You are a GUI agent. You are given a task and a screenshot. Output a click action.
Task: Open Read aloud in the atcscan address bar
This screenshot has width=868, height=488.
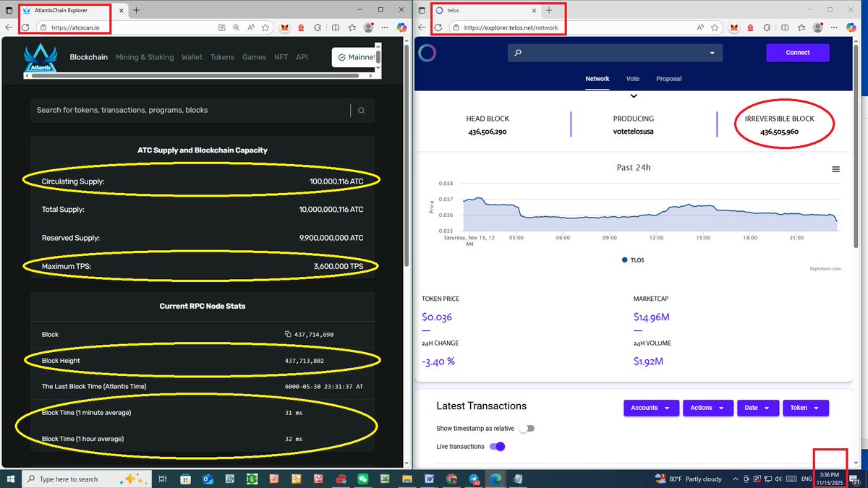[251, 27]
